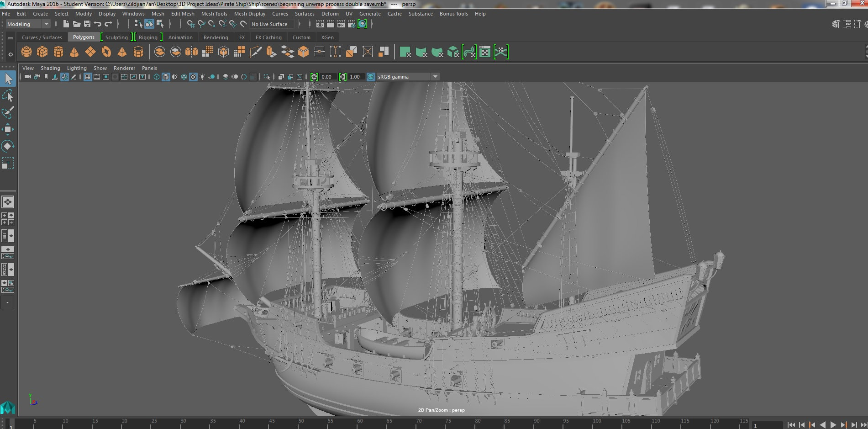The height and width of the screenshot is (429, 868).
Task: Switch to the XGen shelf tab
Action: point(327,37)
